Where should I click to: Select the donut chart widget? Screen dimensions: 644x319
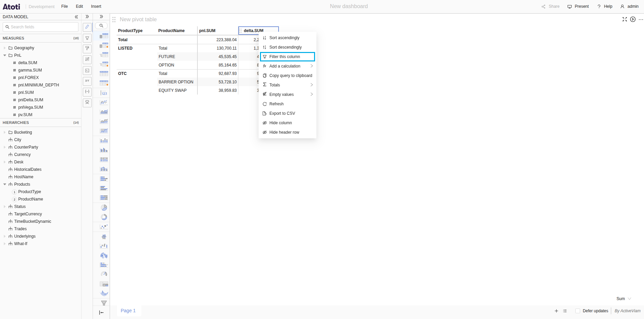(104, 217)
